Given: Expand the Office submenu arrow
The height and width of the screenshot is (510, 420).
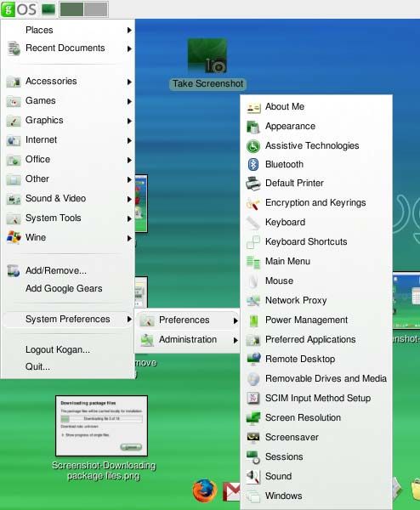Looking at the screenshot, I should point(129,160).
